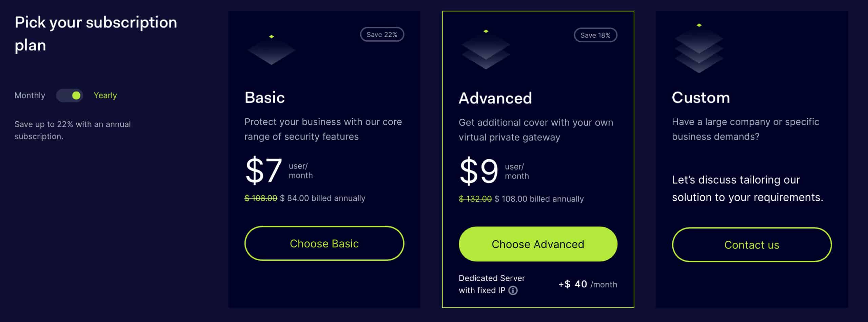Click the +$ 40 /month add-on price
Image resolution: width=868 pixels, height=322 pixels.
pos(588,284)
